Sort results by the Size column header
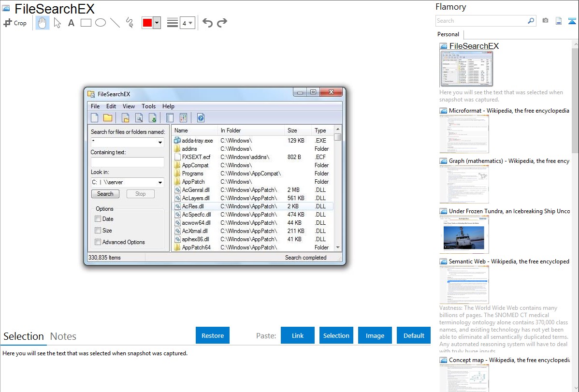The width and height of the screenshot is (579, 392). (x=298, y=131)
